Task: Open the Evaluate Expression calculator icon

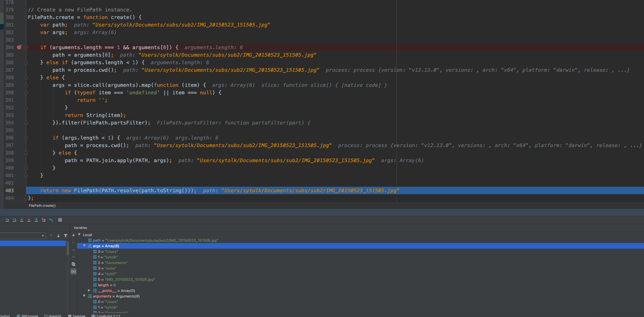Action: coord(60,220)
